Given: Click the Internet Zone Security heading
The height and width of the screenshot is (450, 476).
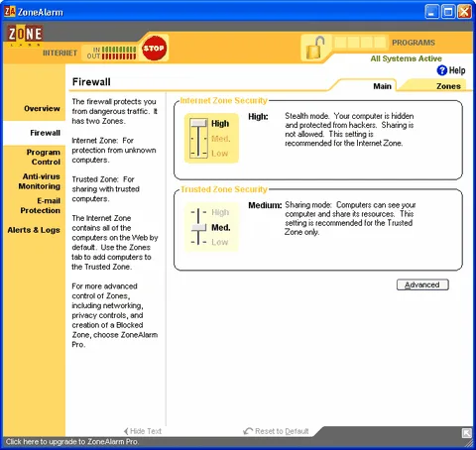Looking at the screenshot, I should click(x=224, y=100).
